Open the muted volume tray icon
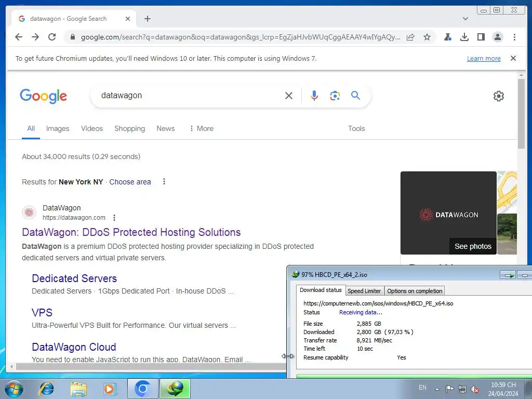 coord(475,389)
